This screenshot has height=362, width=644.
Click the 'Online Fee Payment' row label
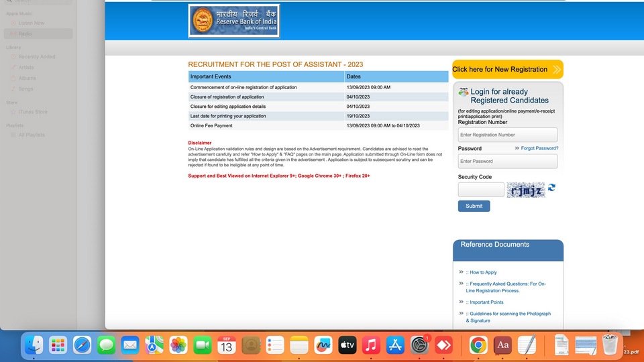point(266,125)
